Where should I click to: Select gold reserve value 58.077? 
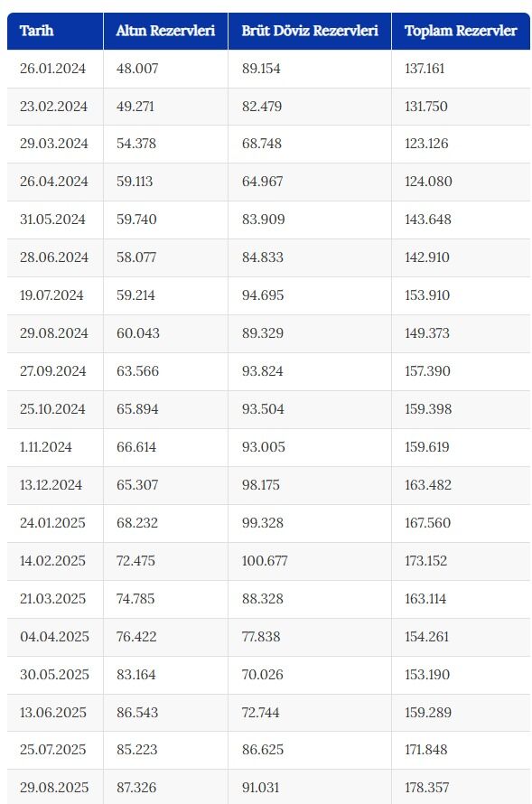click(x=135, y=257)
